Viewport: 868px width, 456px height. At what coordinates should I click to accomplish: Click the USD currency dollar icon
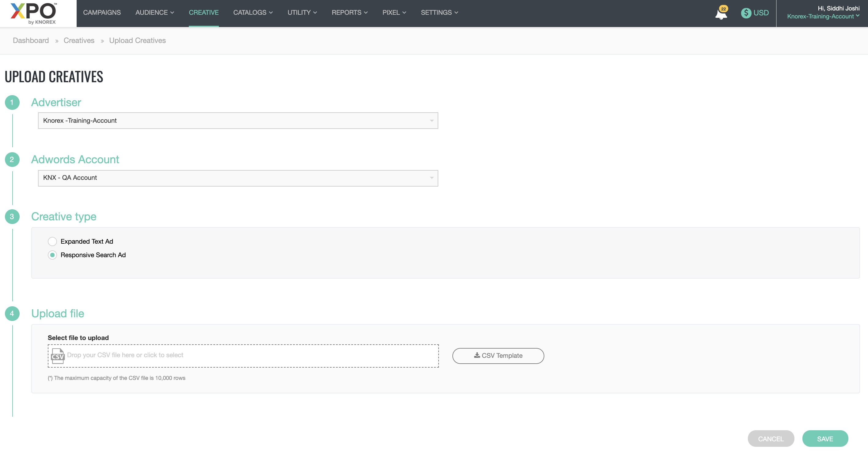(746, 13)
